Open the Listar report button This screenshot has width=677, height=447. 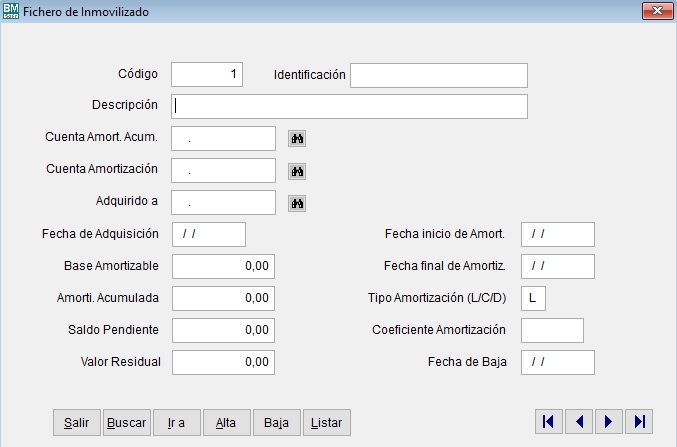click(326, 423)
